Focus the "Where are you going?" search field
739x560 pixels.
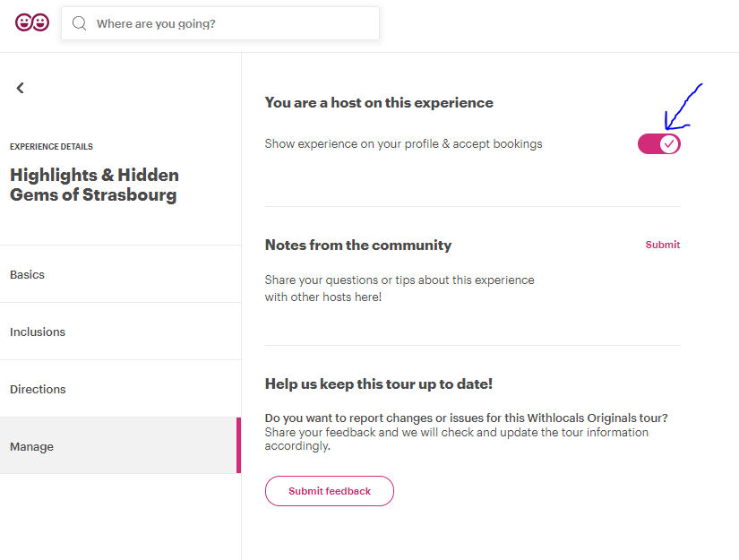(220, 23)
